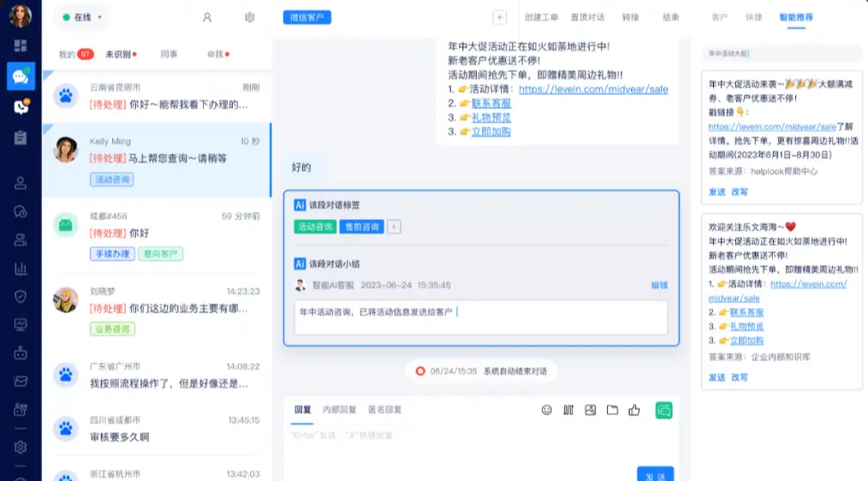Image resolution: width=868 pixels, height=481 pixels.
Task: Switch to the 匿名回复 tab
Action: [x=384, y=410]
